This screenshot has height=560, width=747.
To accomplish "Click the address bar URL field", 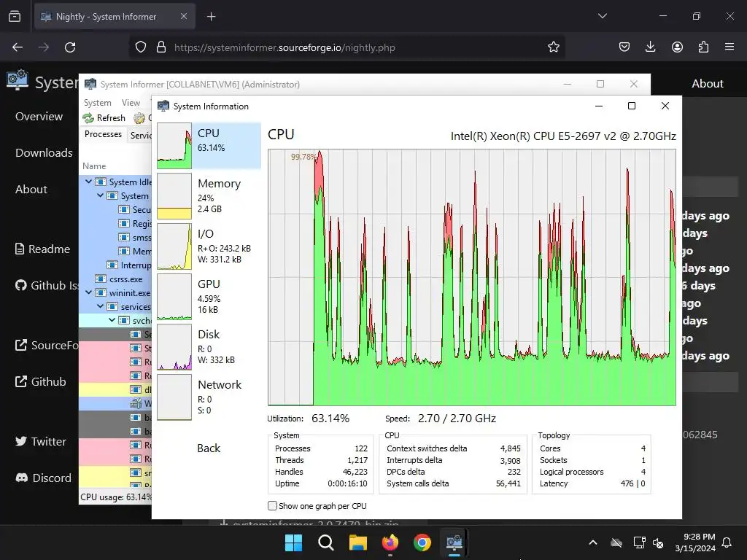I will 348,47.
